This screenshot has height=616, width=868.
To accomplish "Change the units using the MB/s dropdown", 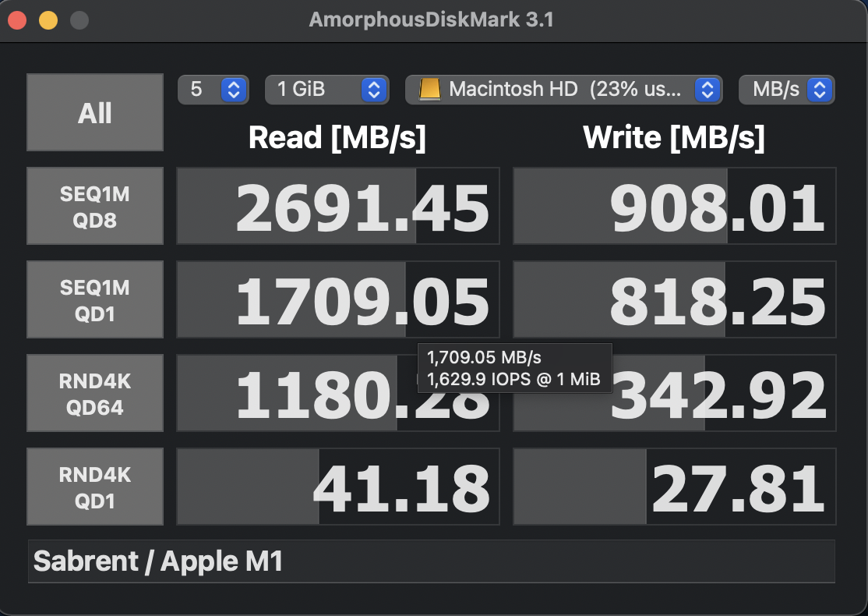I will (x=786, y=89).
